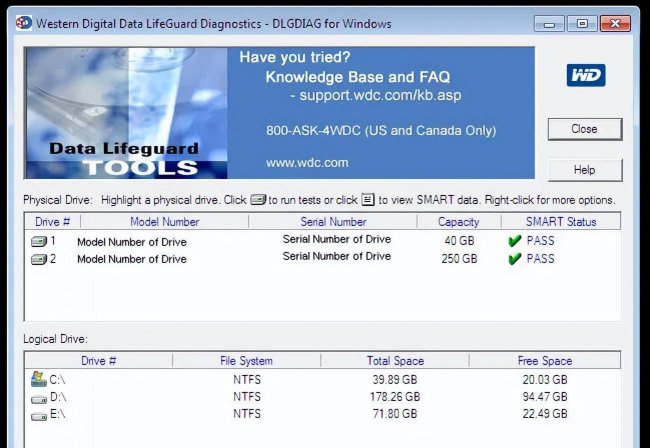The width and height of the screenshot is (650, 448).
Task: Click NTFS file system for E:\ drive
Action: coord(247,414)
